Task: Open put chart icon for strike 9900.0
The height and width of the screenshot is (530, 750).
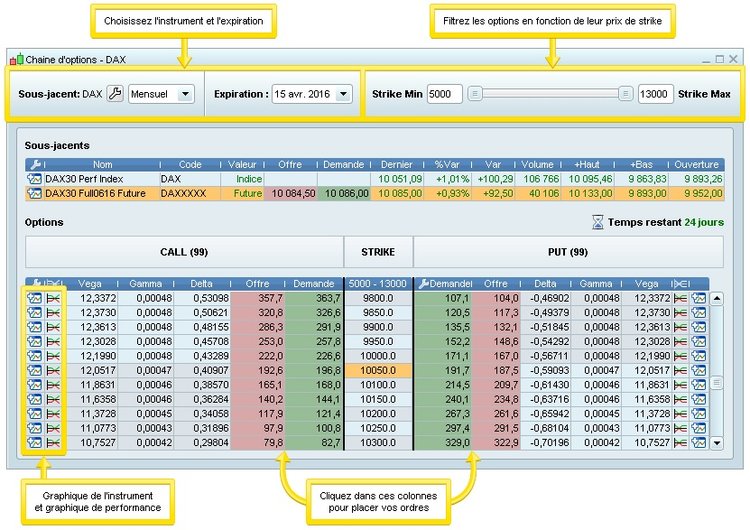Action: (x=699, y=327)
